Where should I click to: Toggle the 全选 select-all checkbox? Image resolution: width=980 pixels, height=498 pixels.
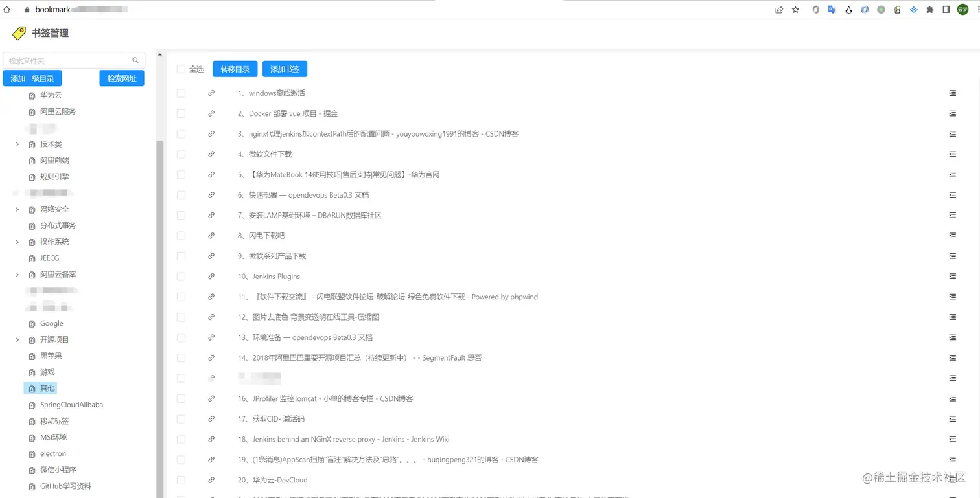[x=181, y=69]
